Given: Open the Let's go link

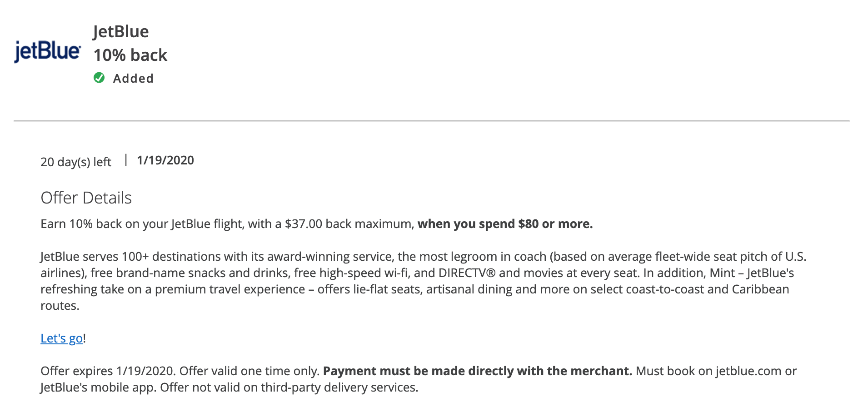Looking at the screenshot, I should [x=61, y=338].
